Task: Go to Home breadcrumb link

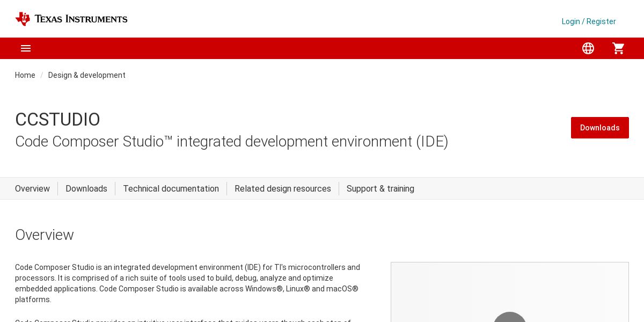Action: point(25,75)
